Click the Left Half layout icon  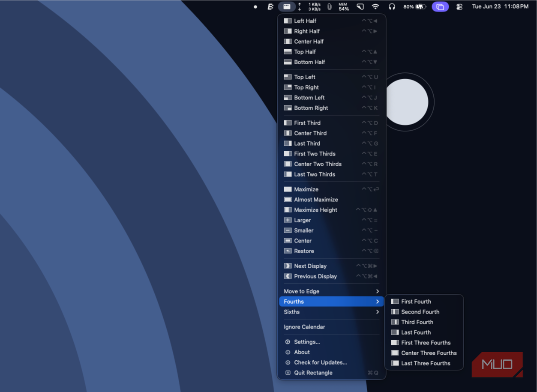[288, 21]
